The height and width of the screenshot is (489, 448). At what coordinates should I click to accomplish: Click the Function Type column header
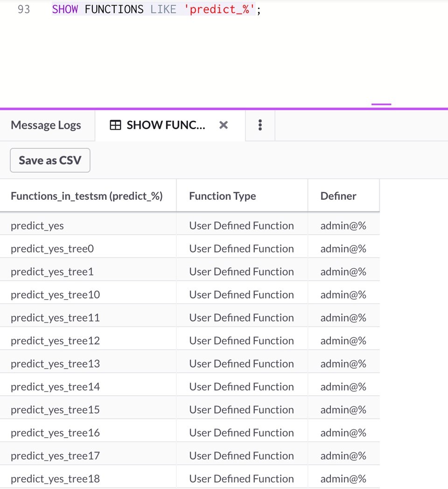coord(222,196)
